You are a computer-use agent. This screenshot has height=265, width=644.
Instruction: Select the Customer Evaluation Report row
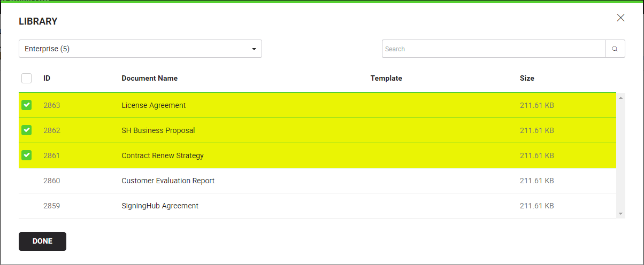click(168, 181)
